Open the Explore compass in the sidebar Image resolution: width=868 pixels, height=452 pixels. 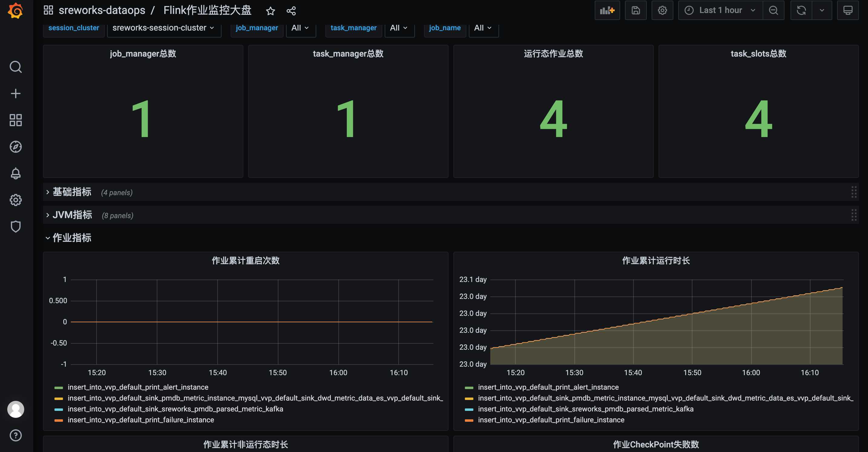pos(15,147)
